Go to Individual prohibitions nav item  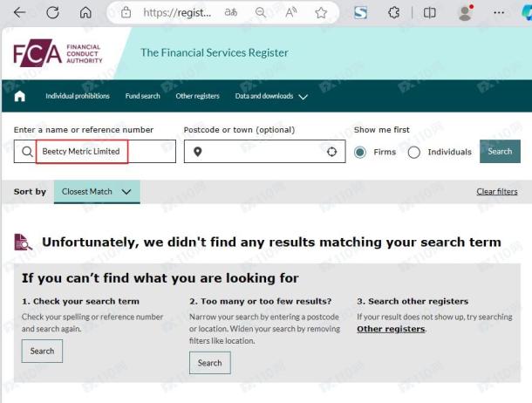point(78,96)
